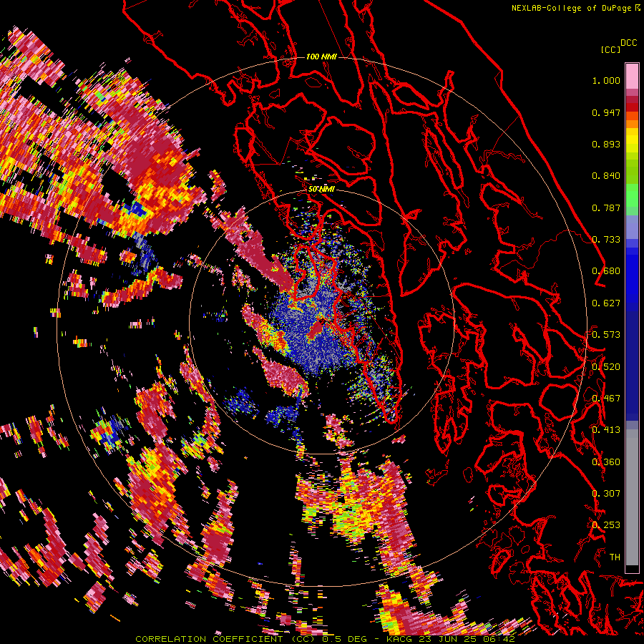644x644 pixels.
Task: Click the yellow segment of the color bar
Action: click(632, 141)
